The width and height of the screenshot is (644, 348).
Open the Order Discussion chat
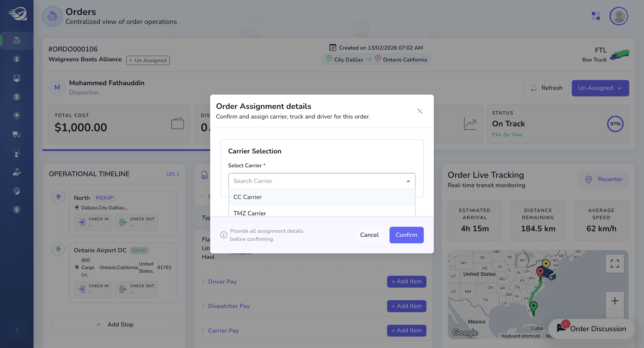tap(591, 329)
